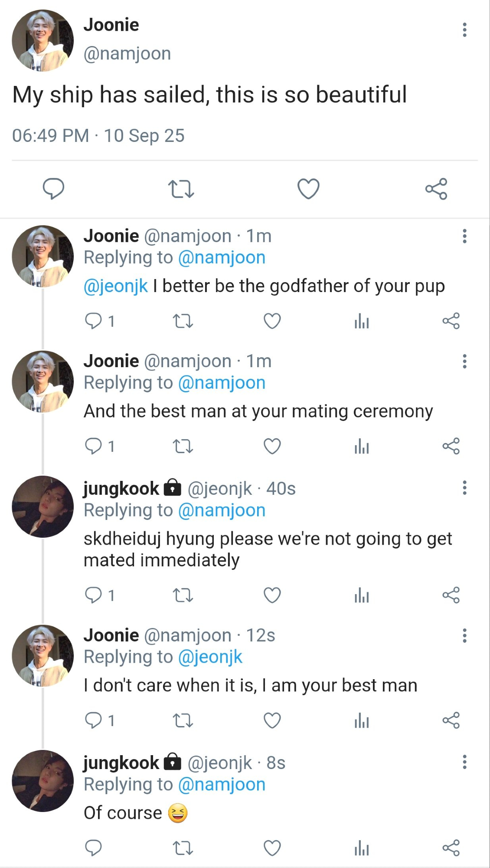Like jungkook's 'Of course' reply
Image resolution: width=490 pixels, height=868 pixels.
tap(272, 848)
